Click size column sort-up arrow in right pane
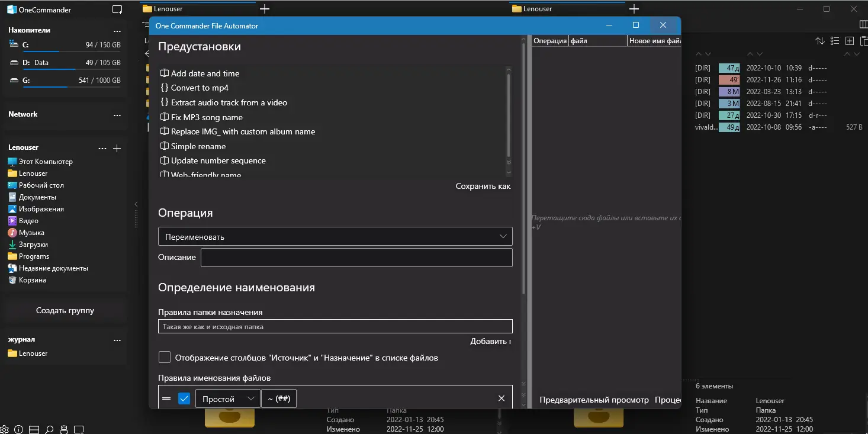The height and width of the screenshot is (434, 868). (847, 54)
